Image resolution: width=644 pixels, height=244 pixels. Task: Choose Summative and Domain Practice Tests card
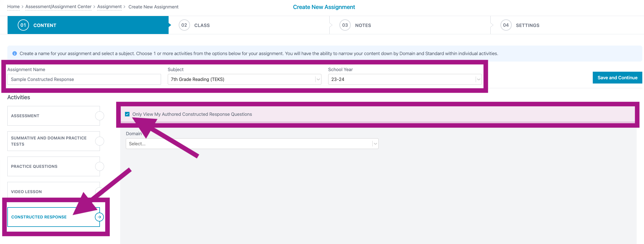click(53, 141)
